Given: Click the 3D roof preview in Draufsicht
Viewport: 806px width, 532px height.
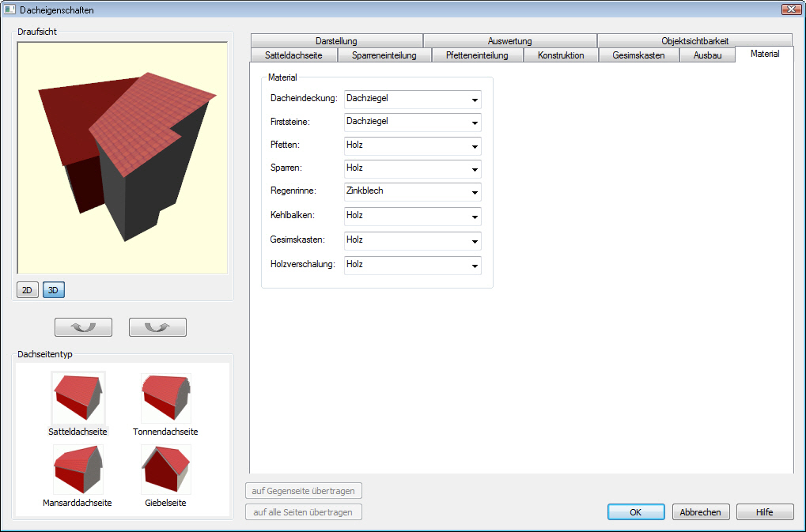Looking at the screenshot, I should coord(123,157).
